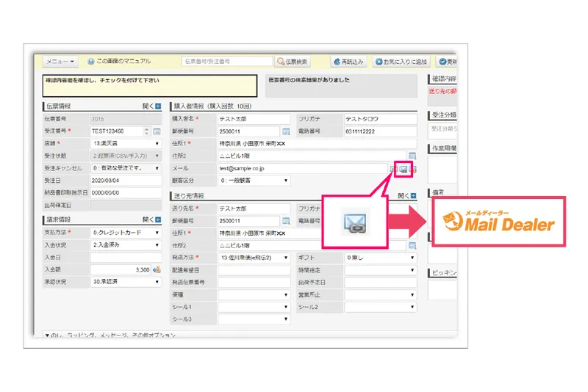Open the メニュー dropdown button
Image resolution: width=588 pixels, height=392 pixels.
coord(60,62)
